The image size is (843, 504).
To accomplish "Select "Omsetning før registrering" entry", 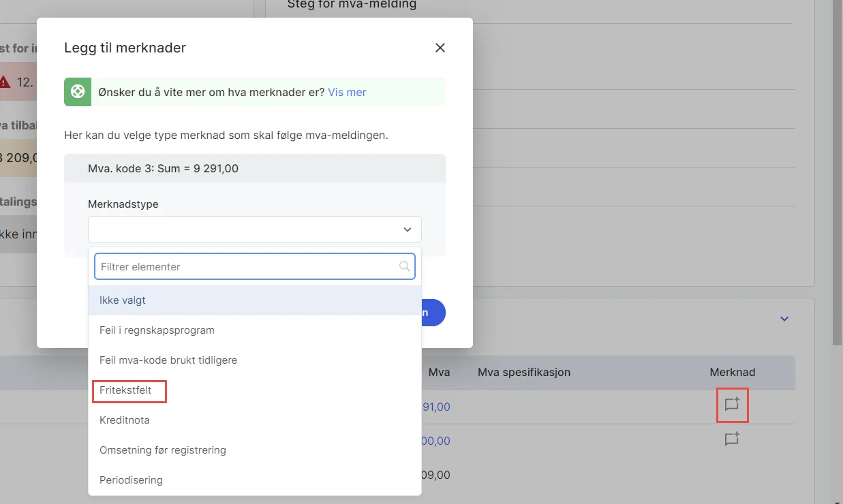I will click(x=163, y=450).
